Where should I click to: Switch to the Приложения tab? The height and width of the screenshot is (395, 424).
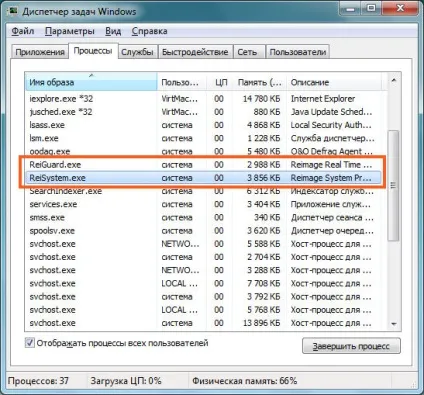pyautogui.click(x=40, y=52)
